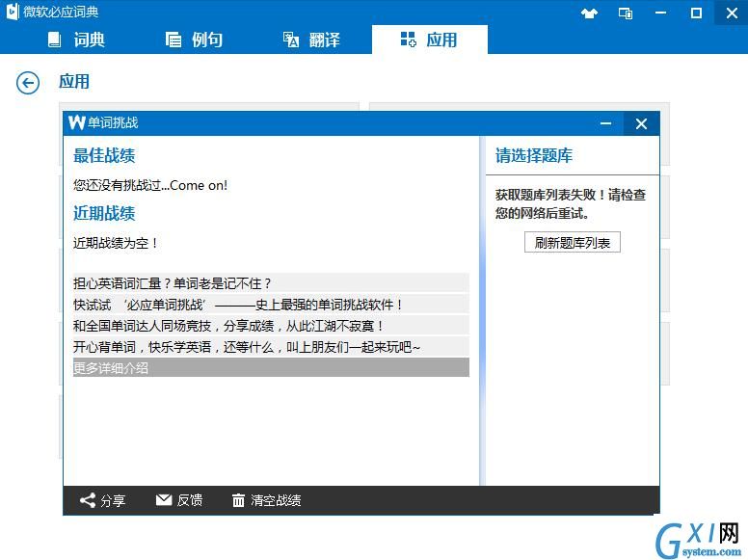Select the 应用 tab

point(429,40)
